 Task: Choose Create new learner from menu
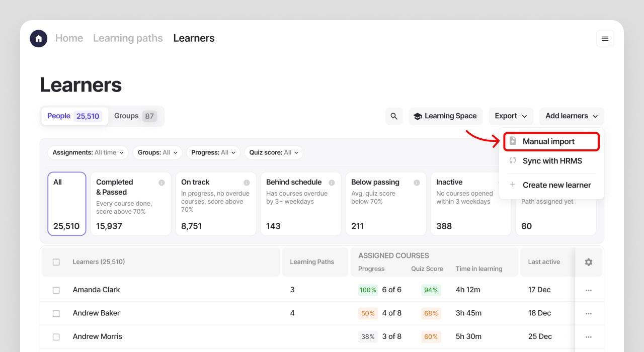coord(551,185)
